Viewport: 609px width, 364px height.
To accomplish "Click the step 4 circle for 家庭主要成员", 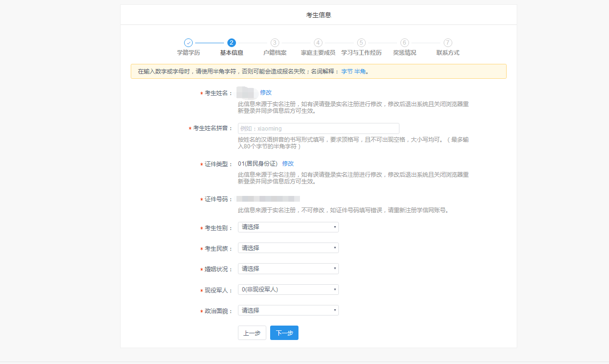I will coord(318,43).
